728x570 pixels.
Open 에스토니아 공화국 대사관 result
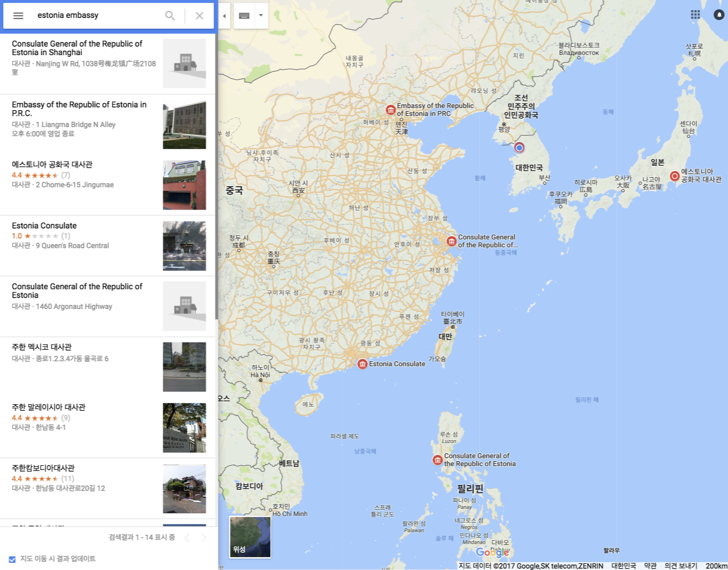click(x=108, y=185)
